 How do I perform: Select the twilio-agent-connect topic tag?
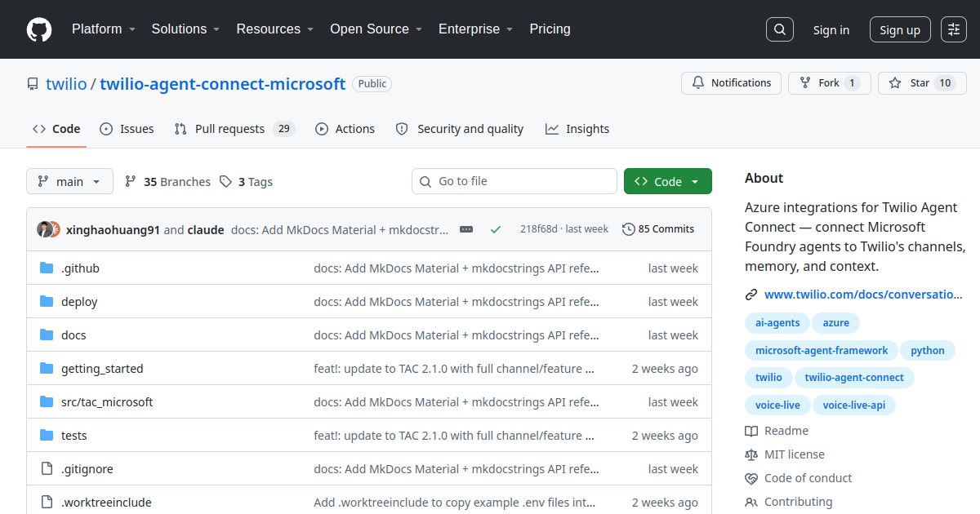854,378
